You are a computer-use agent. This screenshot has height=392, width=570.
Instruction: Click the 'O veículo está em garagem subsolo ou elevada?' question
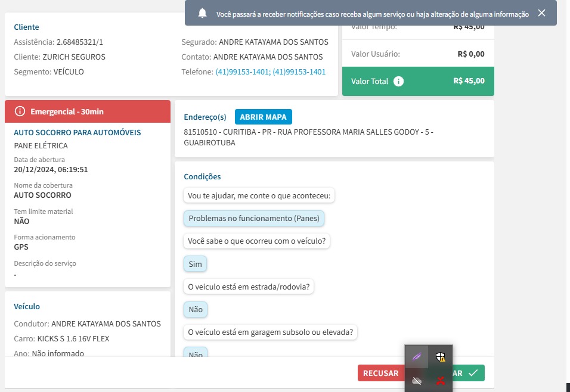point(271,332)
